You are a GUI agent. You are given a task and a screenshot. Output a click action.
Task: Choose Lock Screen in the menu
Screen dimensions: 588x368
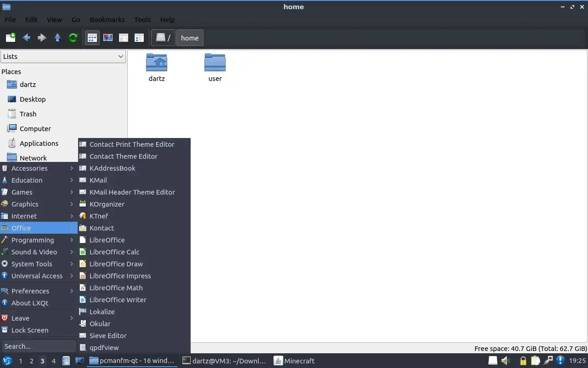point(39,330)
